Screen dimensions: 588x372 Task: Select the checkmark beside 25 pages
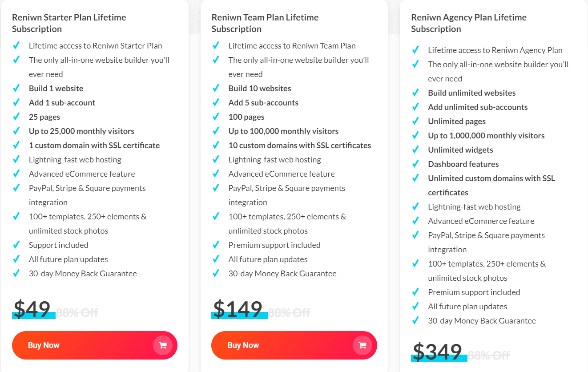pos(16,117)
